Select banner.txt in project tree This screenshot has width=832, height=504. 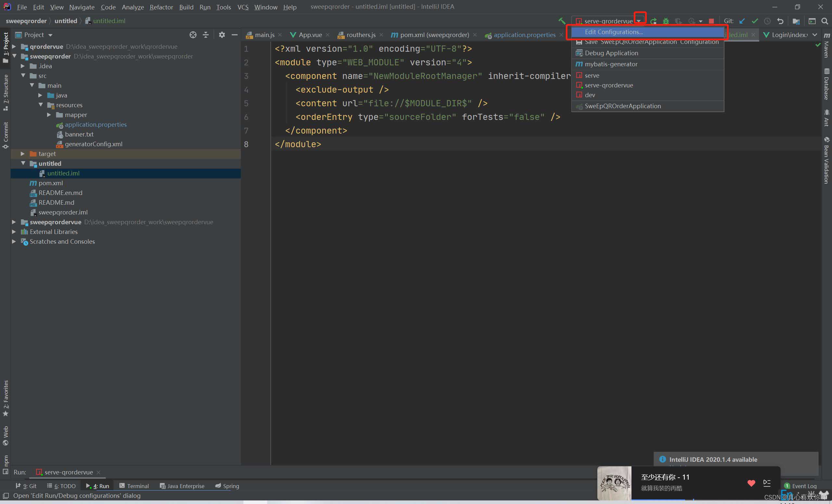79,134
